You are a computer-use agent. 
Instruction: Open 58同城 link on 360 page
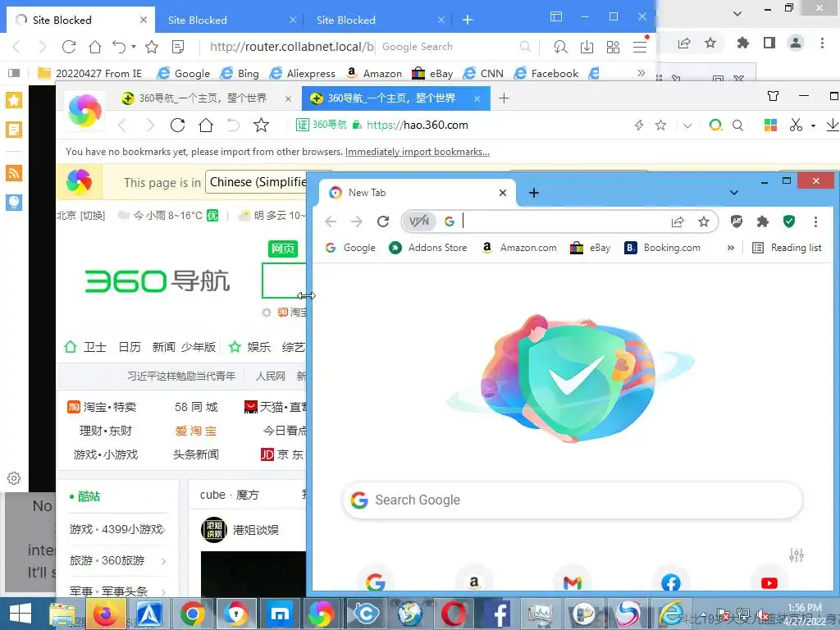[196, 407]
